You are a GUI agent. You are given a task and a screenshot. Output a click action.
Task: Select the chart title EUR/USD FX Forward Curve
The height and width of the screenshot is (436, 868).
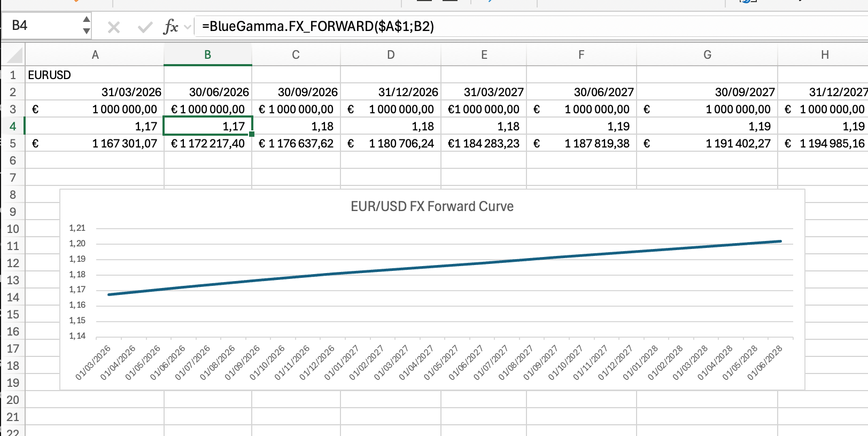pos(432,207)
